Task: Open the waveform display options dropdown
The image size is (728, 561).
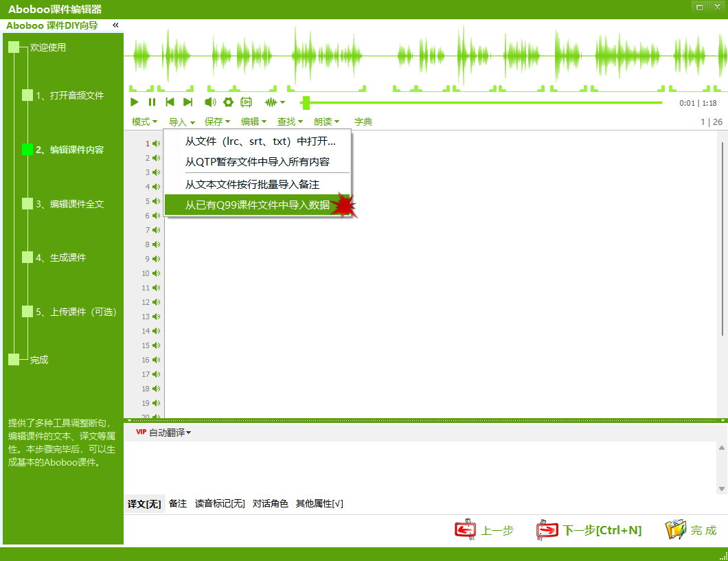Action: (273, 102)
